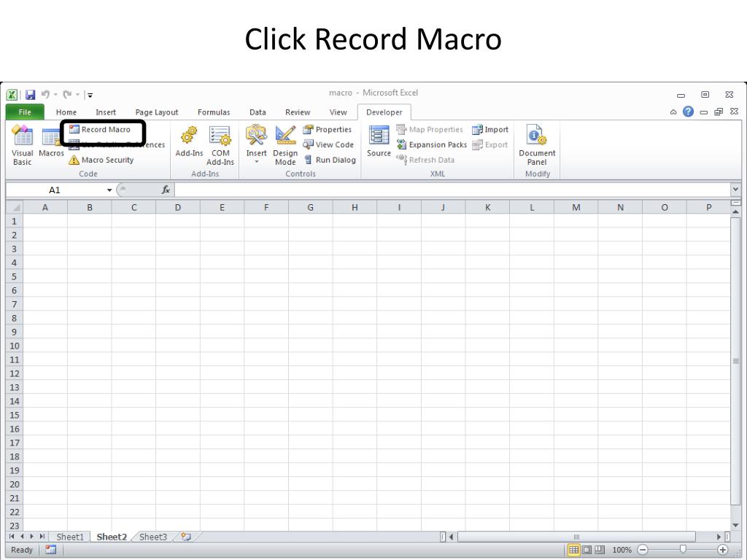Viewport: 747px width, 560px height.
Task: Switch to Normal view in status bar
Action: pyautogui.click(x=573, y=550)
